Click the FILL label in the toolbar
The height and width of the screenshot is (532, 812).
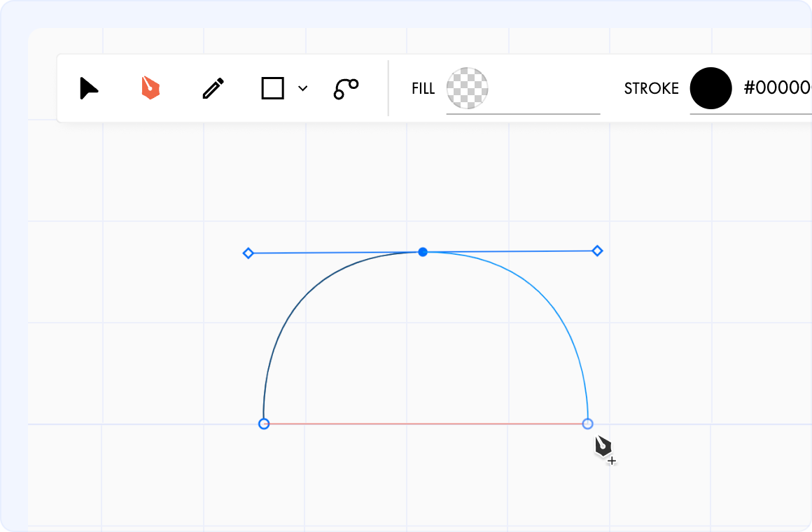click(x=423, y=88)
